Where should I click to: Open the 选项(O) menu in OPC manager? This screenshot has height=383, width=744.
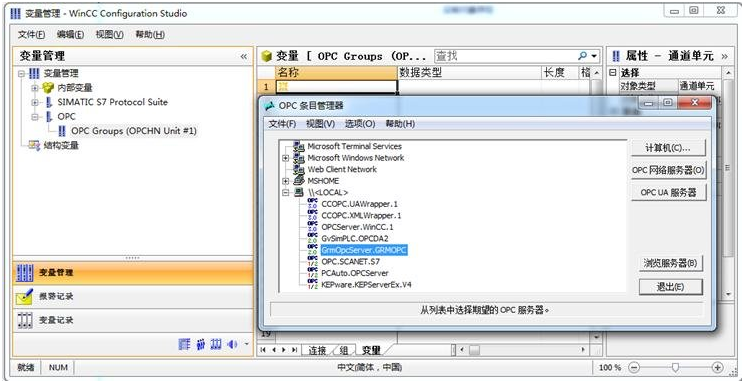click(x=360, y=124)
